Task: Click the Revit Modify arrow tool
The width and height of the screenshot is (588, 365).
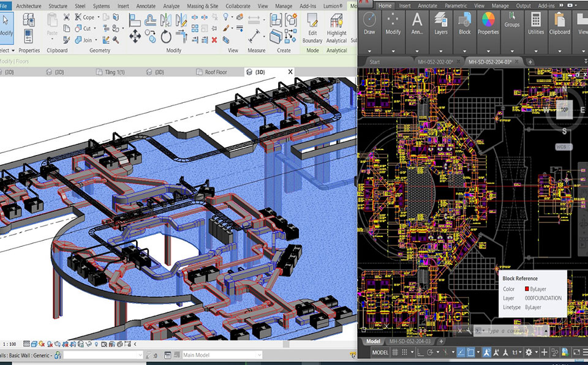Action: [x=6, y=23]
